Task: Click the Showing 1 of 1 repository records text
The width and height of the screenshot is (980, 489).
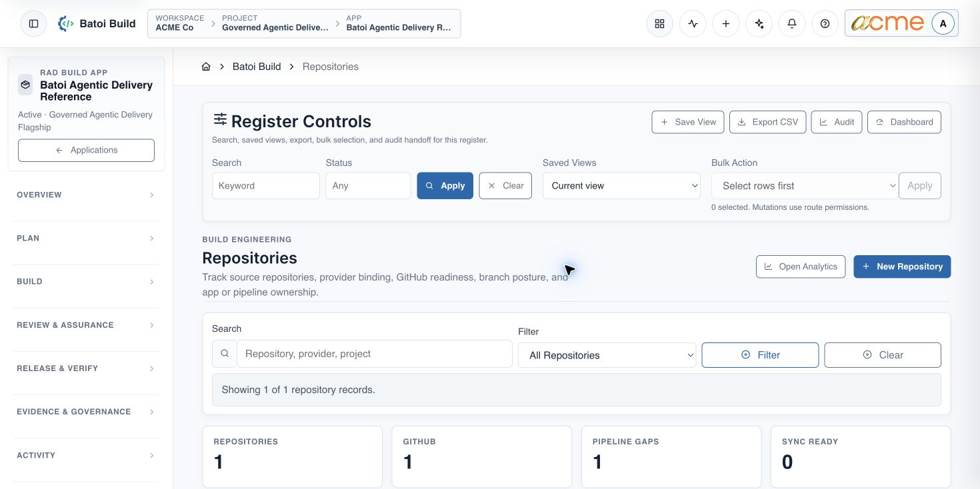Action: pyautogui.click(x=298, y=390)
